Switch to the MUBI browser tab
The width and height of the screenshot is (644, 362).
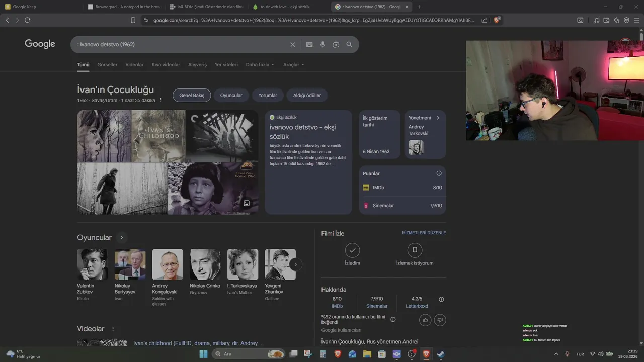[x=206, y=7]
